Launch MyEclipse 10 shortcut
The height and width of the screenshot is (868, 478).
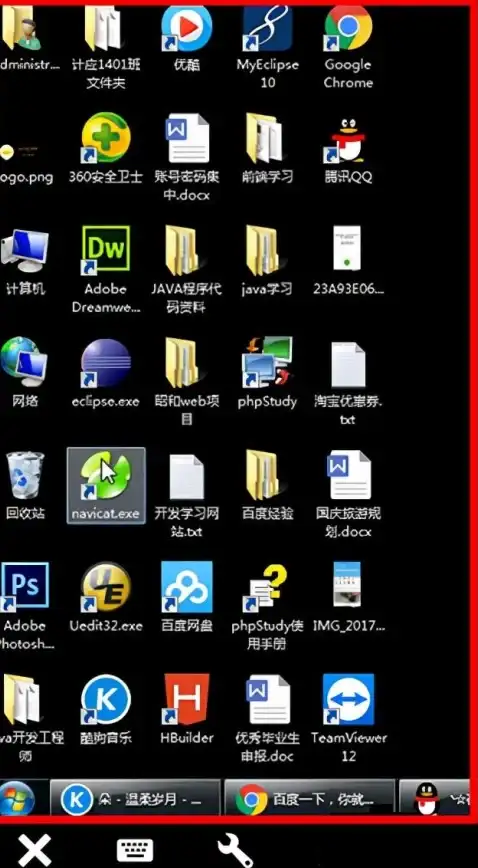(x=268, y=28)
